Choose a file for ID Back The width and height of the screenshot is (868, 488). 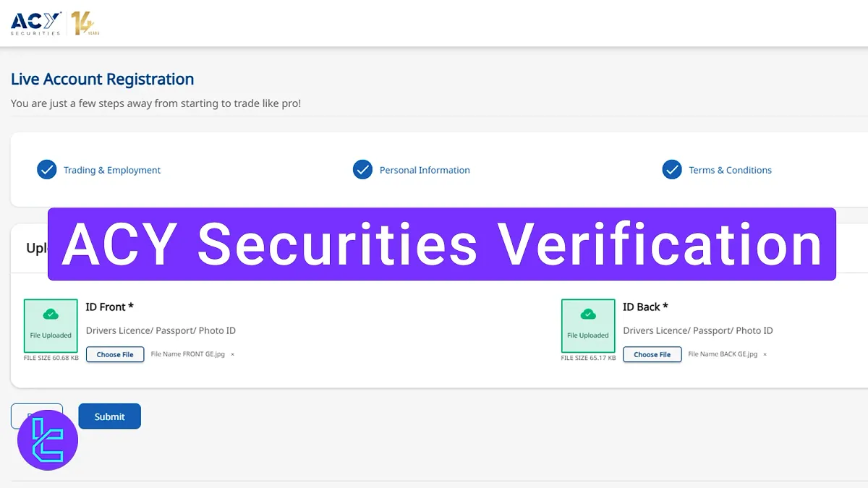pos(652,354)
